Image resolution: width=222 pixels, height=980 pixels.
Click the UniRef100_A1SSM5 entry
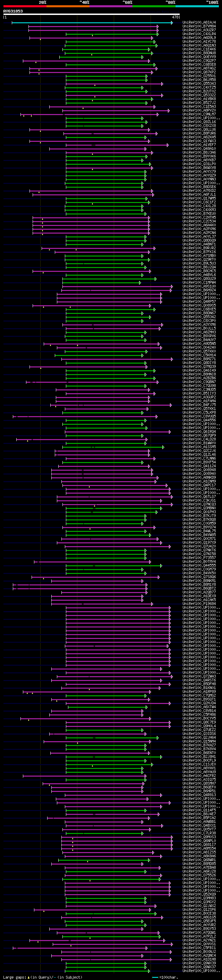[x=199, y=447]
